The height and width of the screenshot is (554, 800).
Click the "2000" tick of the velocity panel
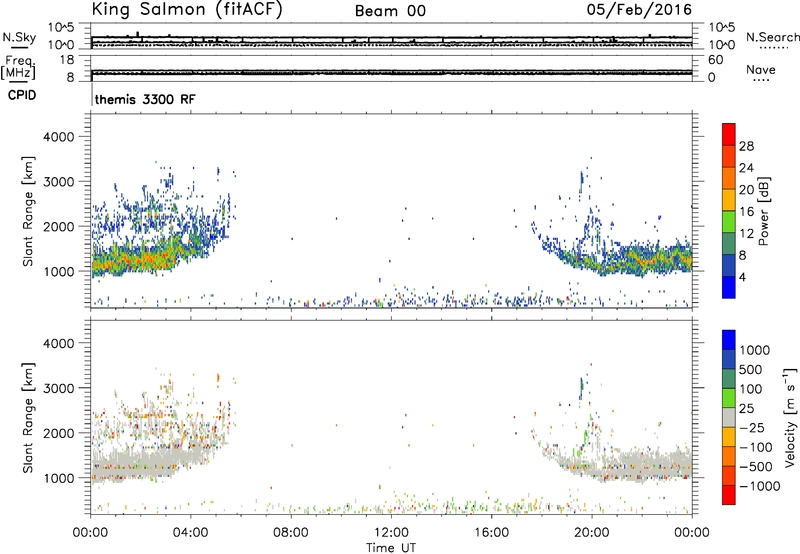[58, 433]
